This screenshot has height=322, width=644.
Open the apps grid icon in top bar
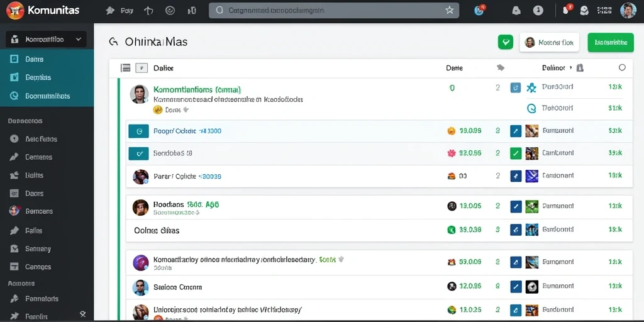click(604, 11)
